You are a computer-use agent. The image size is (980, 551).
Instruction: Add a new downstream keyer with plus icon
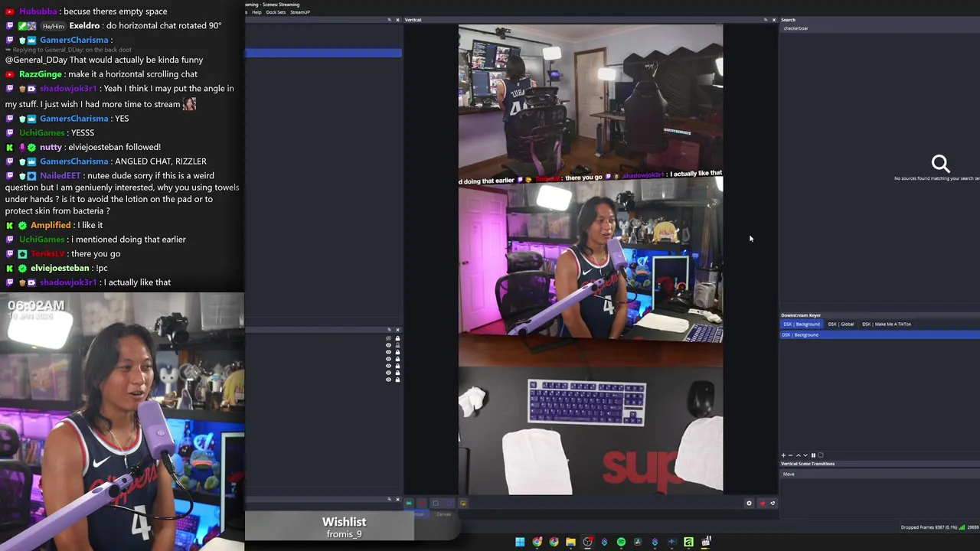point(783,455)
